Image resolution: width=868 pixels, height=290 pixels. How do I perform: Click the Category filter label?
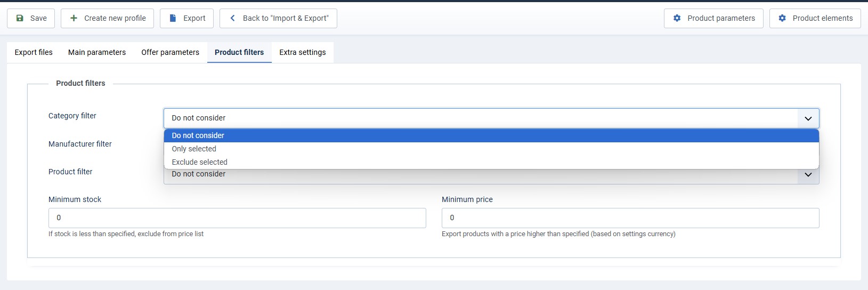point(72,116)
